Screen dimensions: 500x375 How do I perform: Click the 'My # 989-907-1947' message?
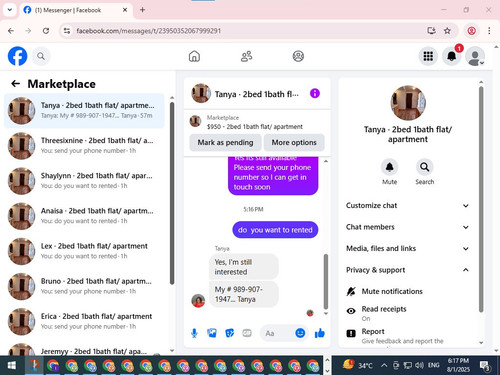244,294
